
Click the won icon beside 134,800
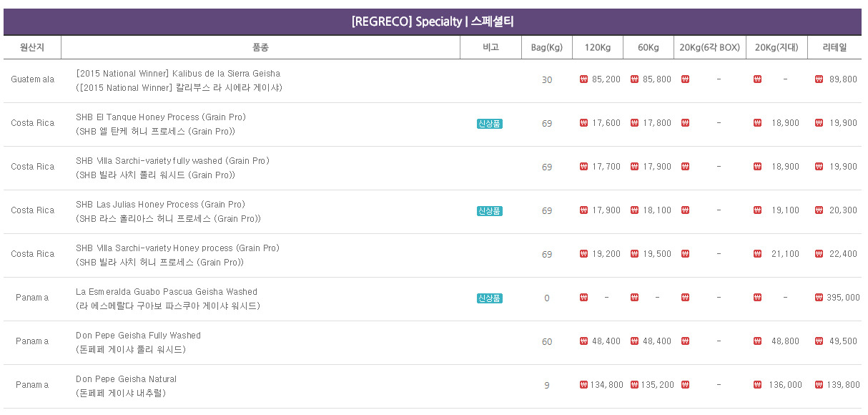point(583,385)
